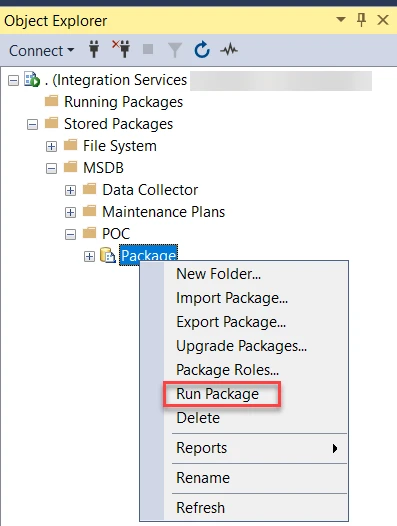Click the Stop square toolbar icon
Screen dimensions: 397x526
click(148, 49)
